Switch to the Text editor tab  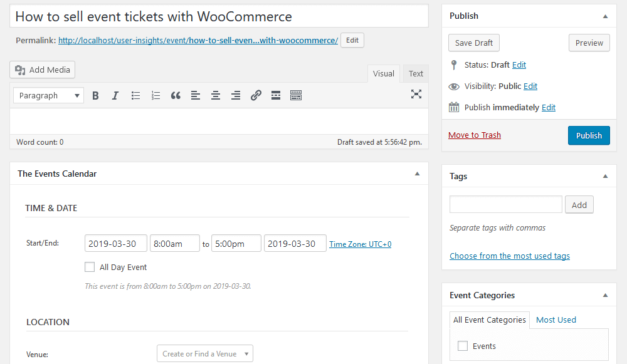tap(416, 73)
